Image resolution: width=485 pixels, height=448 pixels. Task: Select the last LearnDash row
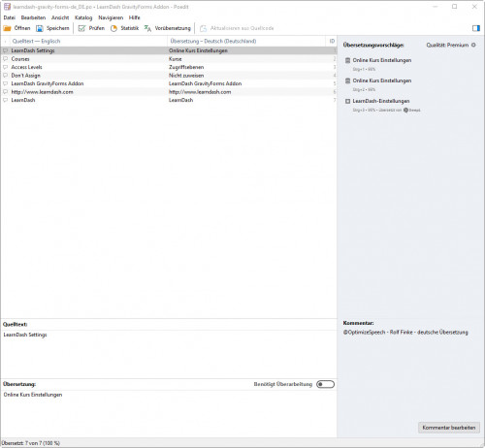pyautogui.click(x=168, y=100)
